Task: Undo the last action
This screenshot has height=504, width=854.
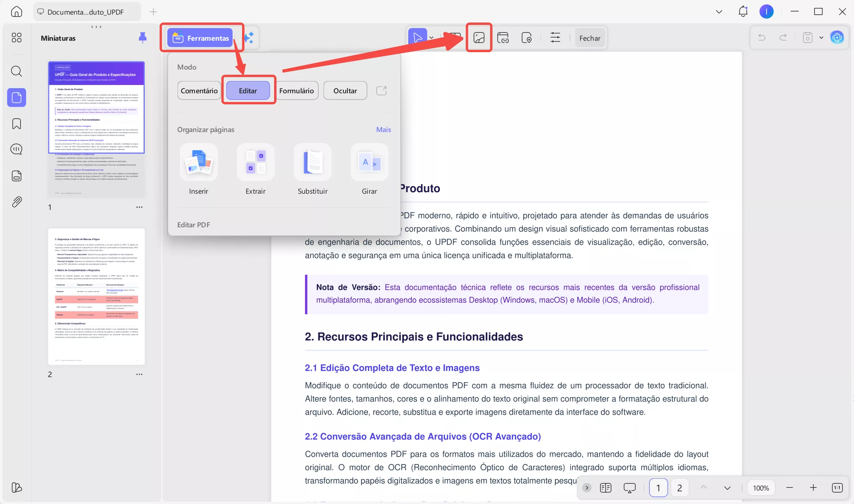Action: 762,38
